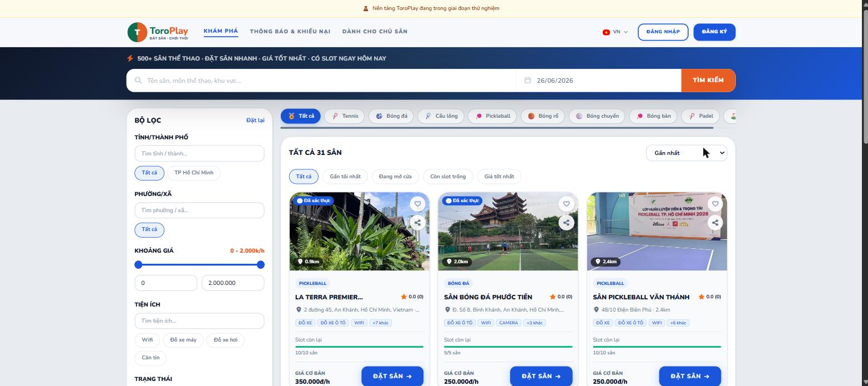
Task: Click the Tìm kiếm search button
Action: click(708, 81)
